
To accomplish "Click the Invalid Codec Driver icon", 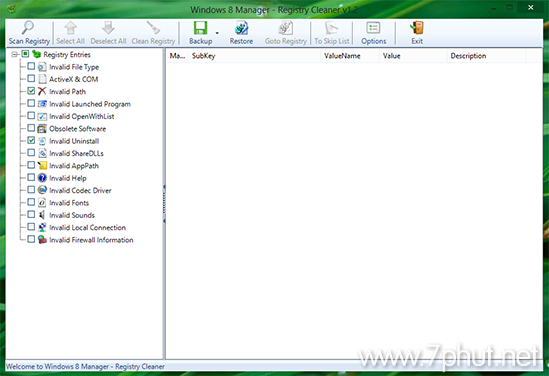I will (x=42, y=190).
